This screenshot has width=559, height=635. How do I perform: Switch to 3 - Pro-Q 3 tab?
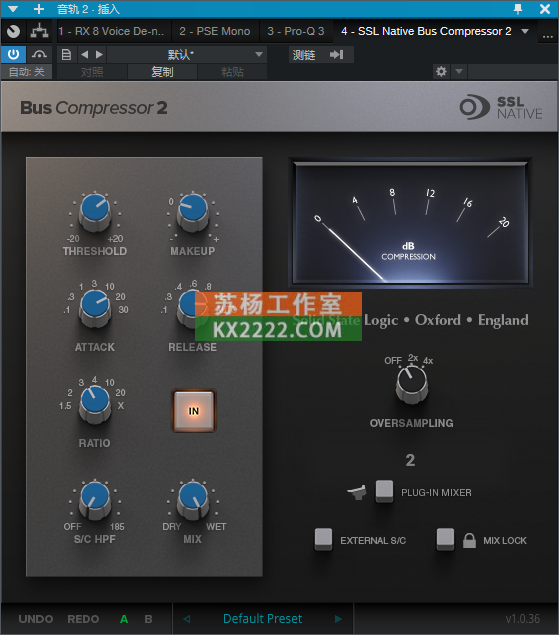pos(296,31)
